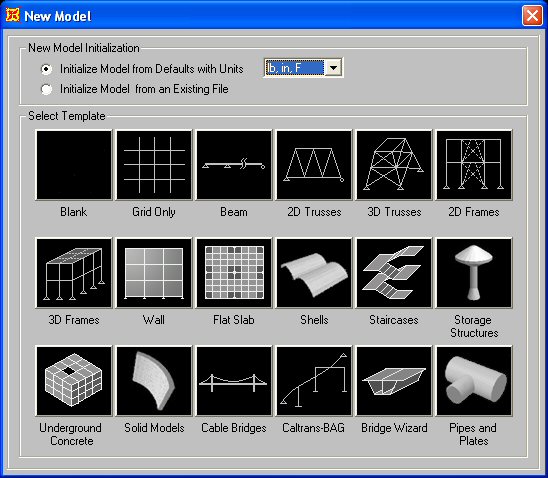The width and height of the screenshot is (548, 478).
Task: Pick the Beam template icon
Action: 234,165
